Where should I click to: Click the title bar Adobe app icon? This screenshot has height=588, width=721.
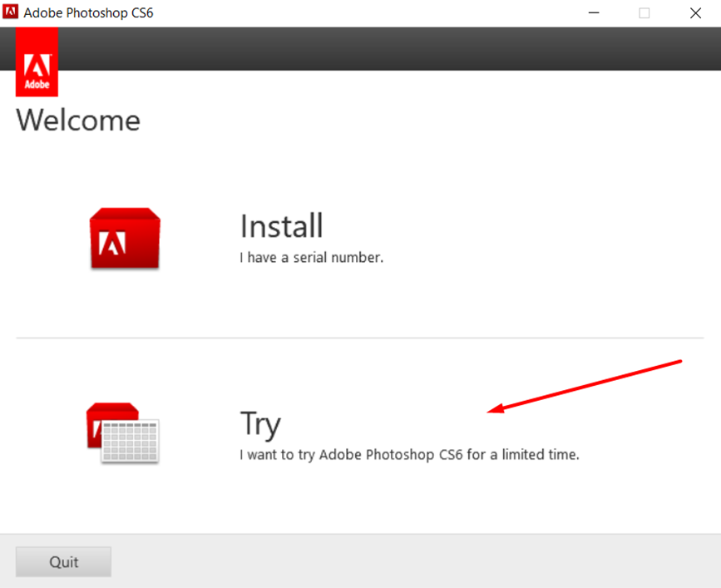pyautogui.click(x=10, y=12)
